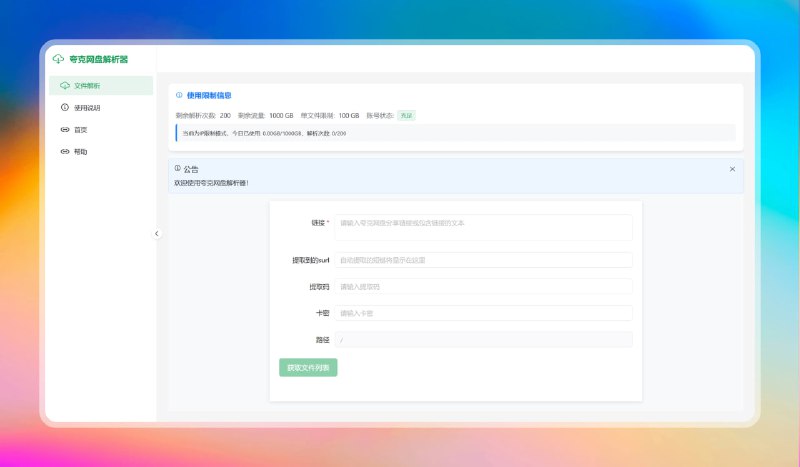Screen dimensions: 800x467
Task: Click the 提取码 input field
Action: pyautogui.click(x=484, y=286)
